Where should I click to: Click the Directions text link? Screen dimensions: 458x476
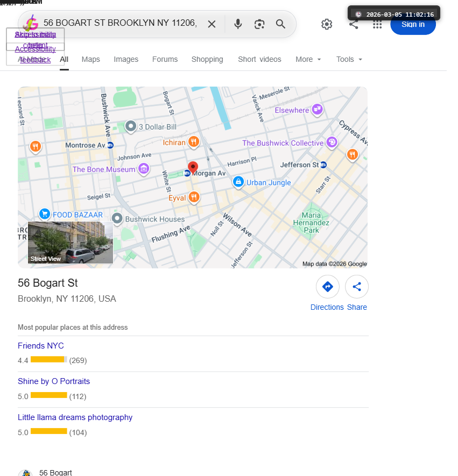click(x=327, y=307)
